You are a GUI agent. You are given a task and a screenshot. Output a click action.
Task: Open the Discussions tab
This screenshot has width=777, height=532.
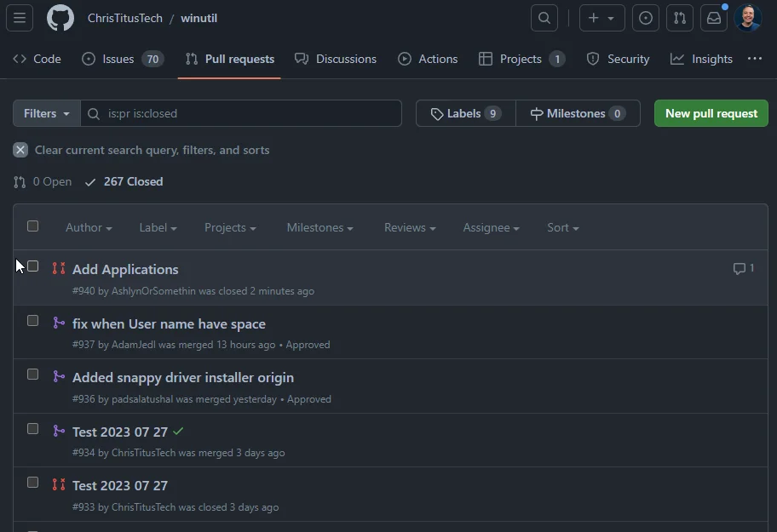pyautogui.click(x=336, y=59)
